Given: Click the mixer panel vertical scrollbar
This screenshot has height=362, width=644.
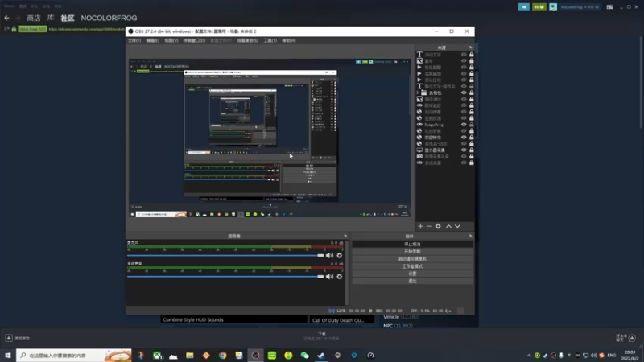Looking at the screenshot, I should (x=347, y=273).
